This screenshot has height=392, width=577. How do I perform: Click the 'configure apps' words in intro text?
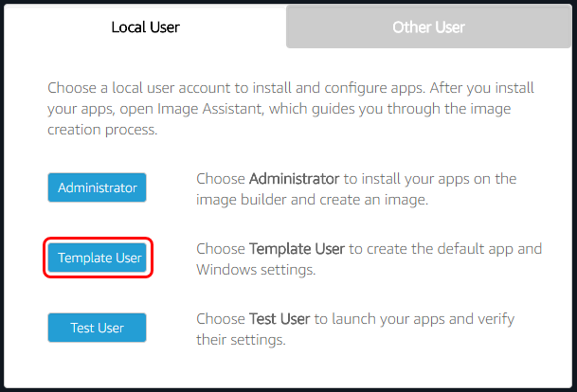pos(375,88)
